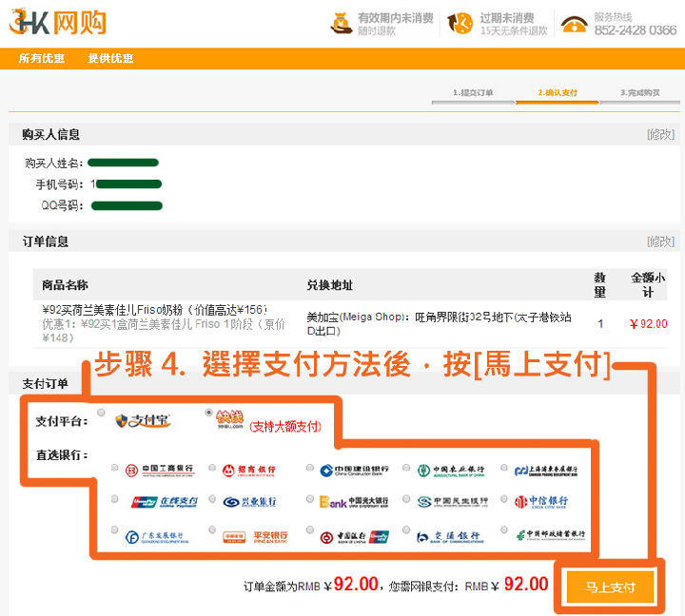The image size is (685, 616).
Task: Click the HK网购 site logo
Action: point(58,23)
